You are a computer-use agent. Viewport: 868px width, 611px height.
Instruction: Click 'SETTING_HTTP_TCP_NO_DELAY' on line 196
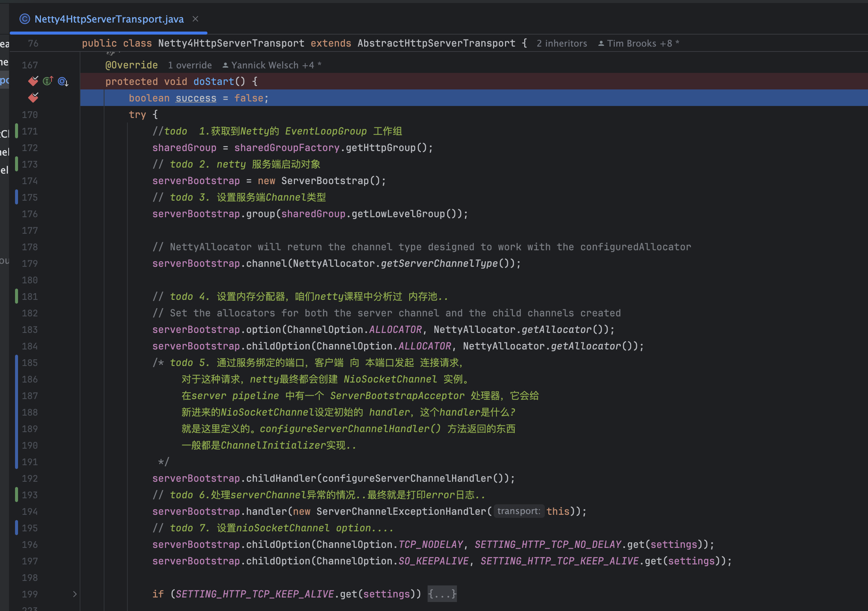(x=548, y=544)
